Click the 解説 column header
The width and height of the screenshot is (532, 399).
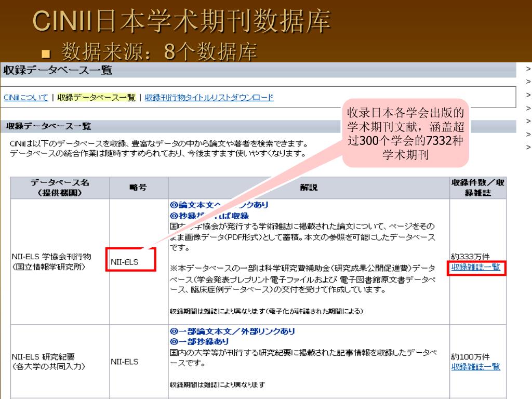(309, 188)
